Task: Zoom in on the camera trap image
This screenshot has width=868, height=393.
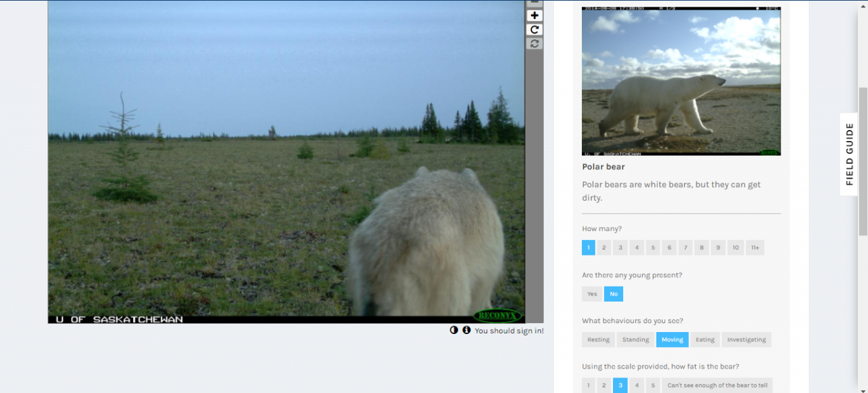Action: pos(534,16)
